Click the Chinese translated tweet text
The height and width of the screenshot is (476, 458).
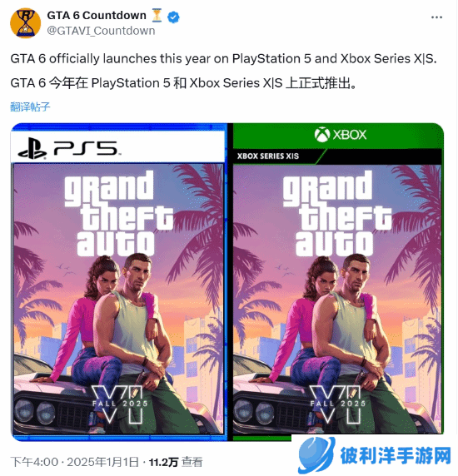pyautogui.click(x=183, y=83)
